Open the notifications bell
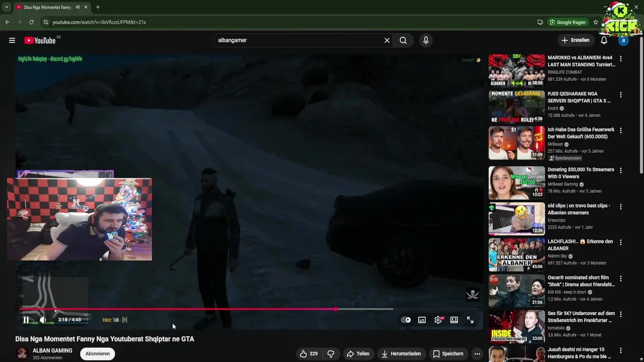 [x=604, y=40]
